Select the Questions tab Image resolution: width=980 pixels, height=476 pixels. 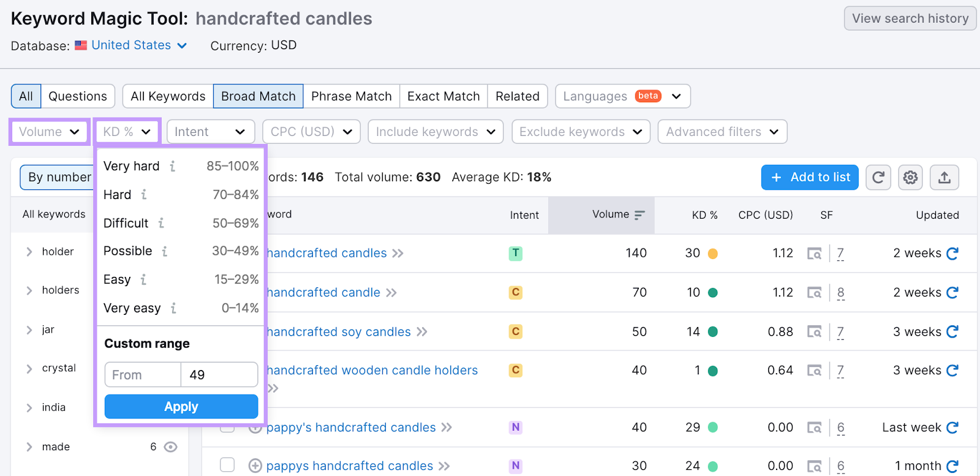[x=78, y=96]
